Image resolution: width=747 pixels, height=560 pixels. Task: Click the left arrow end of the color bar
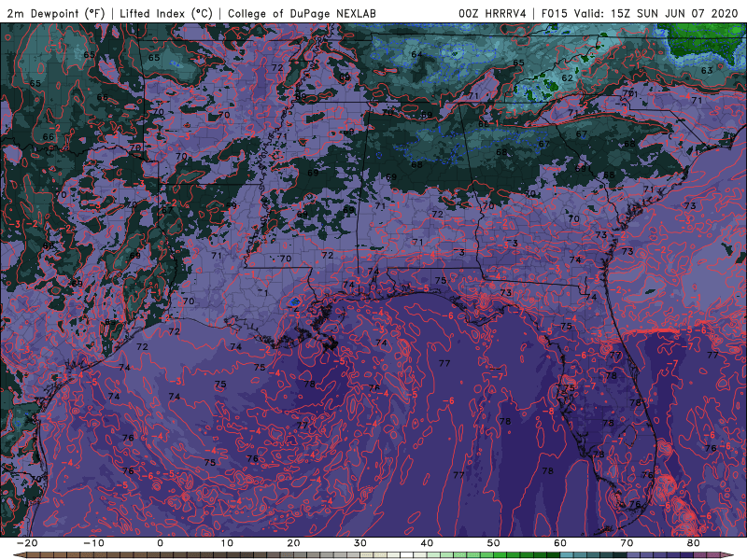coord(19,555)
